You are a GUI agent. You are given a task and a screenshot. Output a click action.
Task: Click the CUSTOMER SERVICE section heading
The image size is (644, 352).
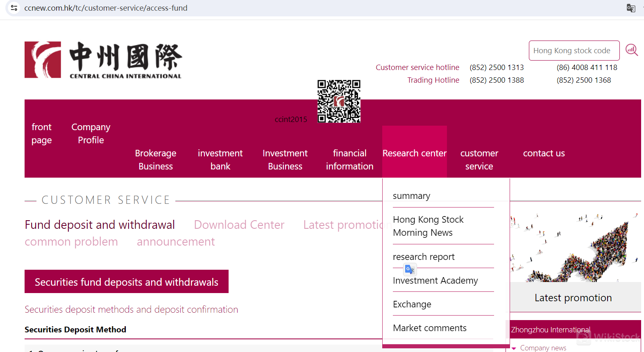coord(106,200)
